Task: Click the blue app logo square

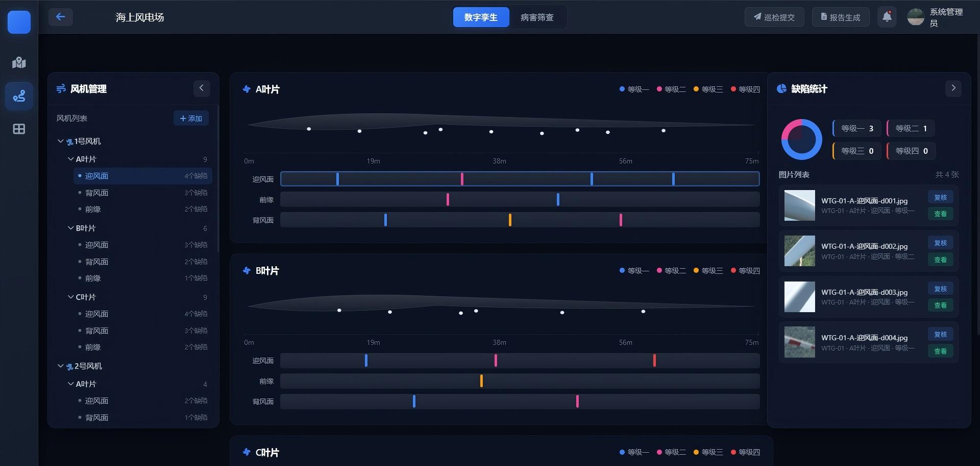Action: point(19,22)
